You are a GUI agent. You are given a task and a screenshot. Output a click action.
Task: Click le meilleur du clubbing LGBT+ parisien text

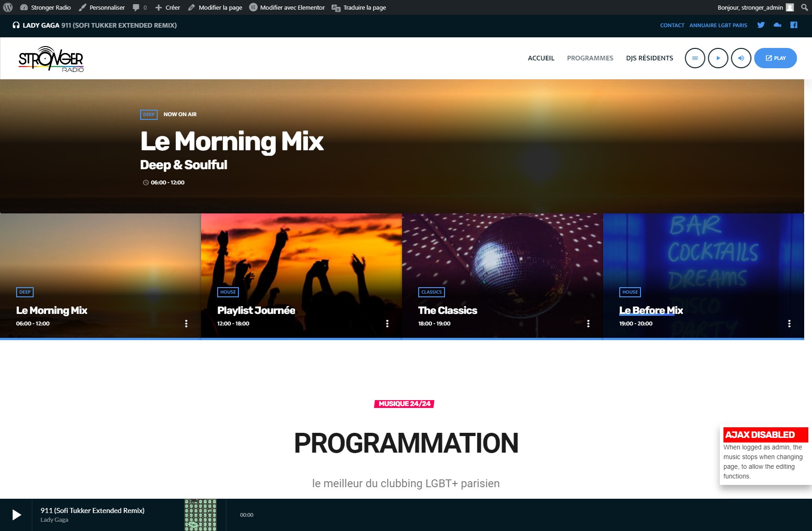click(406, 484)
